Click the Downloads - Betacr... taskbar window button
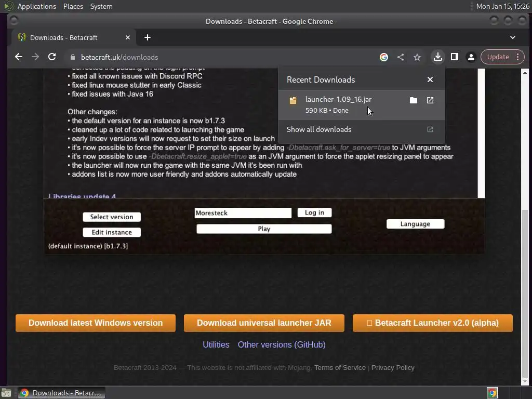This screenshot has height=399, width=532. pyautogui.click(x=61, y=393)
